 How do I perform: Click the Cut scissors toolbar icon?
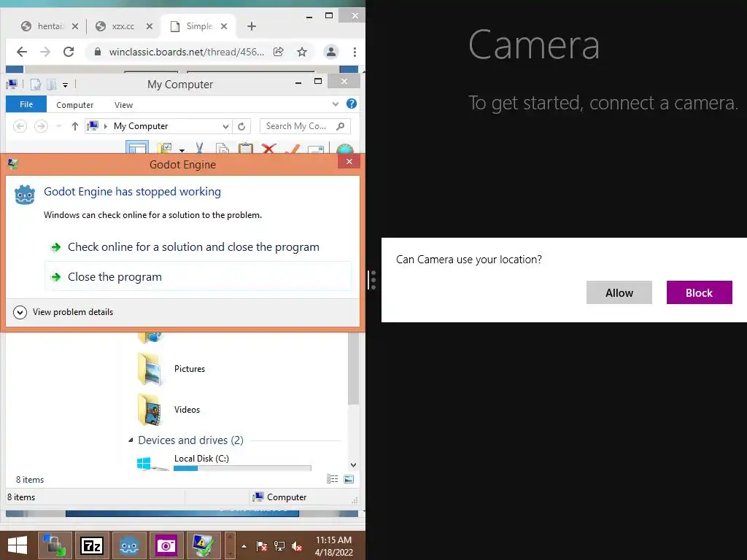click(200, 148)
